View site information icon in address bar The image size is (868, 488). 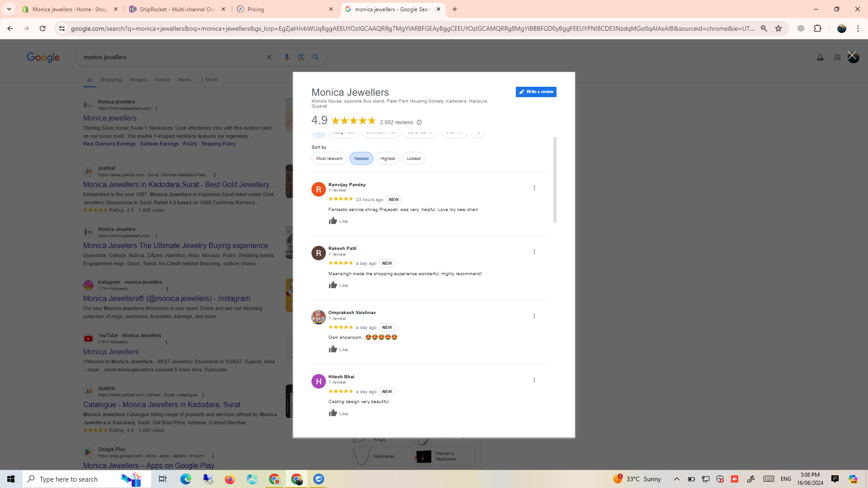[62, 28]
